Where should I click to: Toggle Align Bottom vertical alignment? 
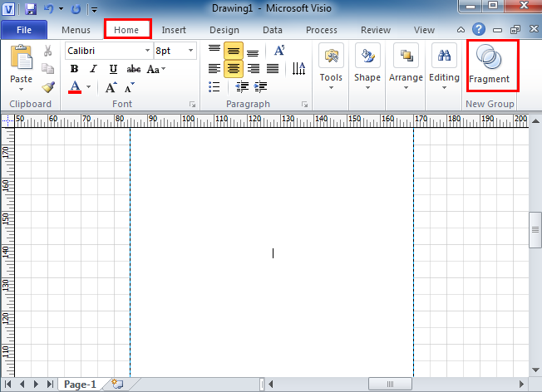[253, 51]
